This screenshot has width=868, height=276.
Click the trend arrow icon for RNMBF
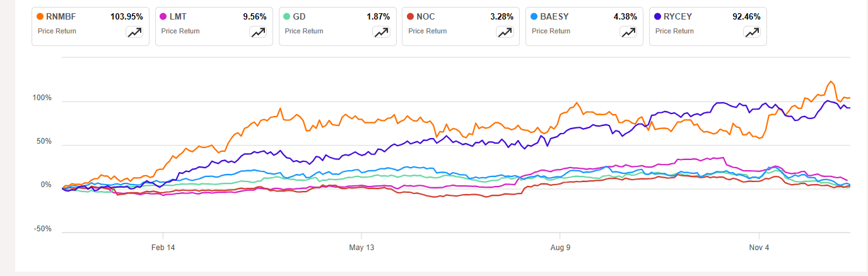134,33
